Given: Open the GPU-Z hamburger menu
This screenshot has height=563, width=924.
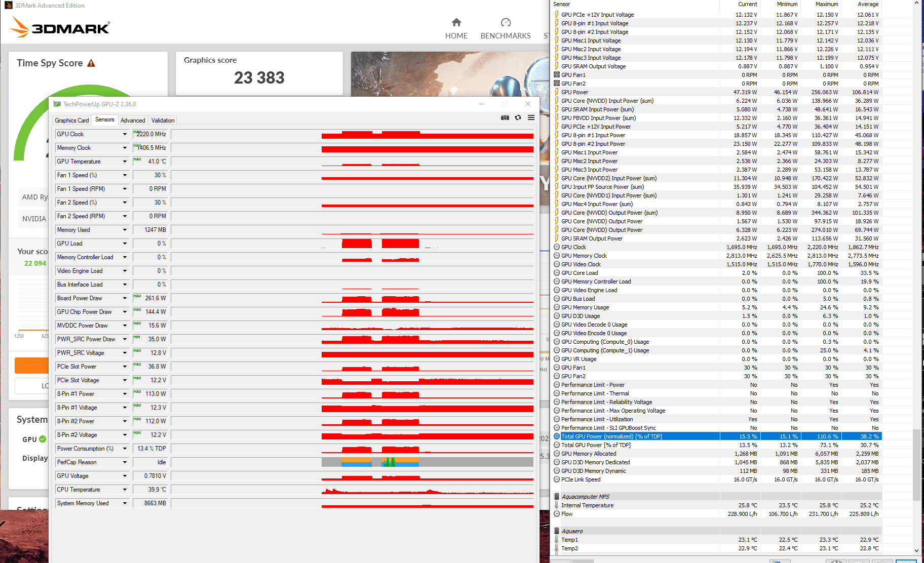Looking at the screenshot, I should tap(531, 117).
